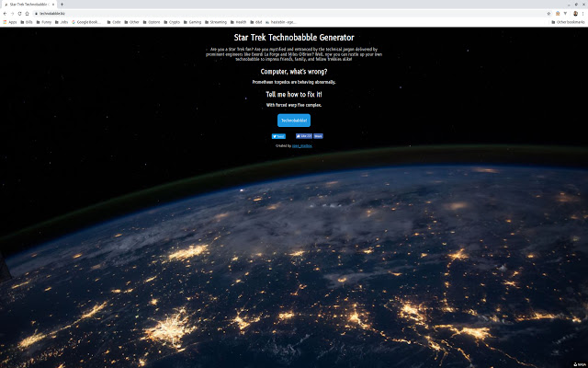
Task: Bookmark this page with the star icon
Action: [548, 14]
